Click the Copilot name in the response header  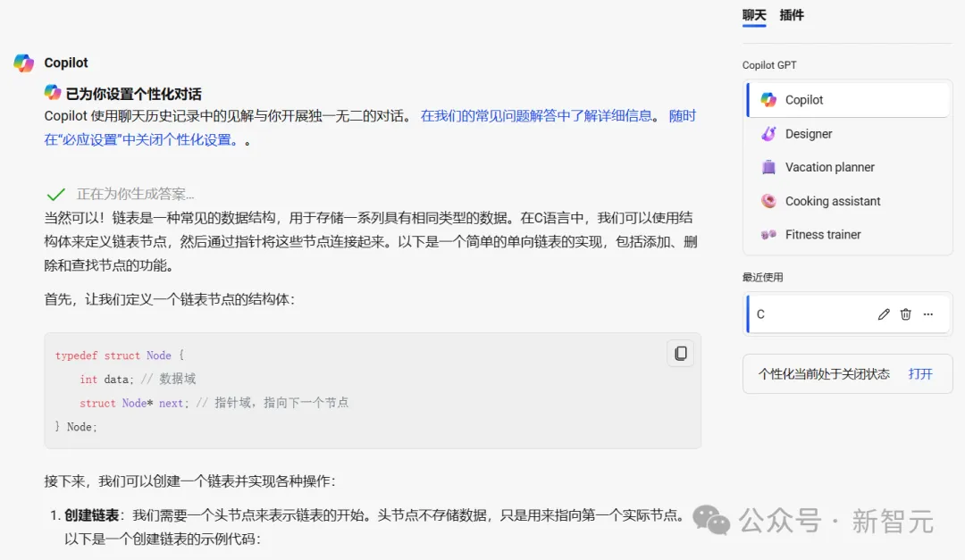(66, 63)
